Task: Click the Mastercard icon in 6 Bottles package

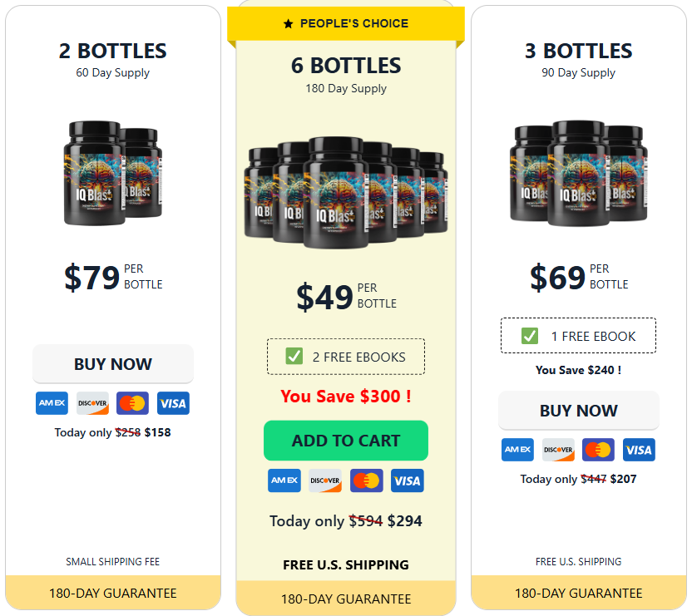Action: click(x=366, y=480)
